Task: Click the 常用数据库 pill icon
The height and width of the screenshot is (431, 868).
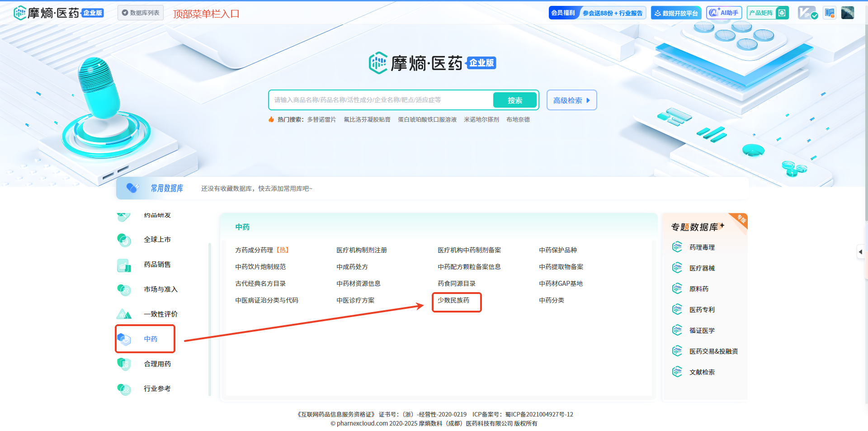Action: click(x=132, y=188)
